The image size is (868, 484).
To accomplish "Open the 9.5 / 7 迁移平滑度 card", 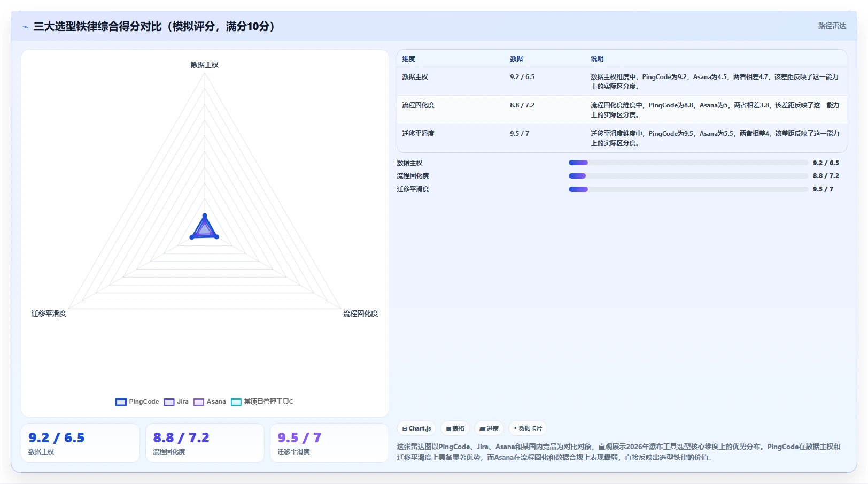I will point(329,443).
